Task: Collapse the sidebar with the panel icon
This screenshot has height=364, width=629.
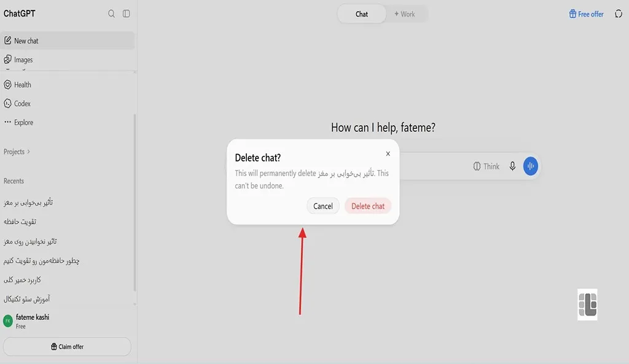Action: click(127, 14)
